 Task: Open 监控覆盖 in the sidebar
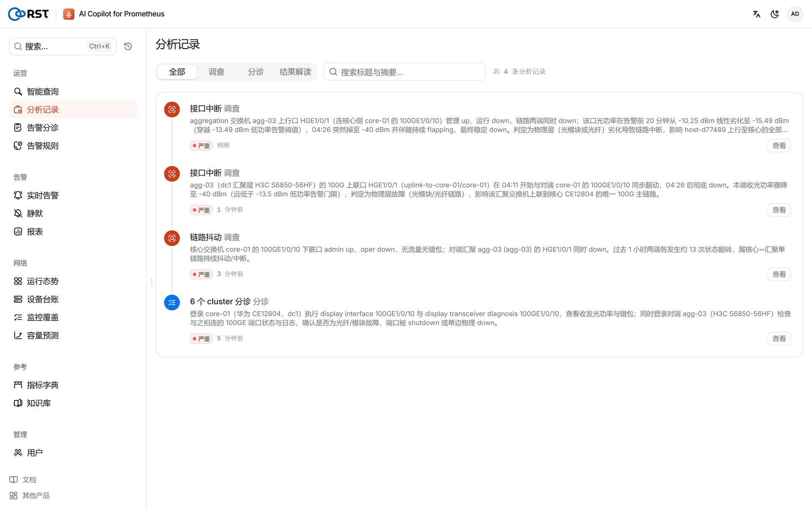click(x=73, y=317)
